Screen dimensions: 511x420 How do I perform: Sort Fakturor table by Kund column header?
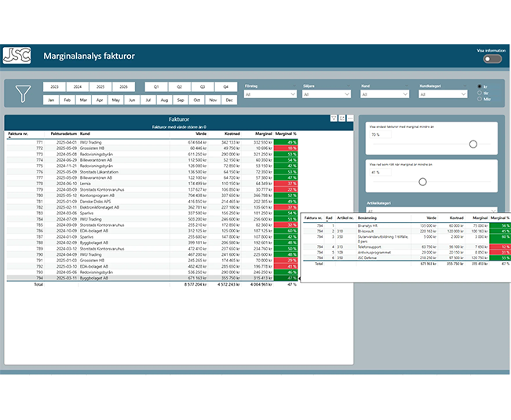point(85,133)
